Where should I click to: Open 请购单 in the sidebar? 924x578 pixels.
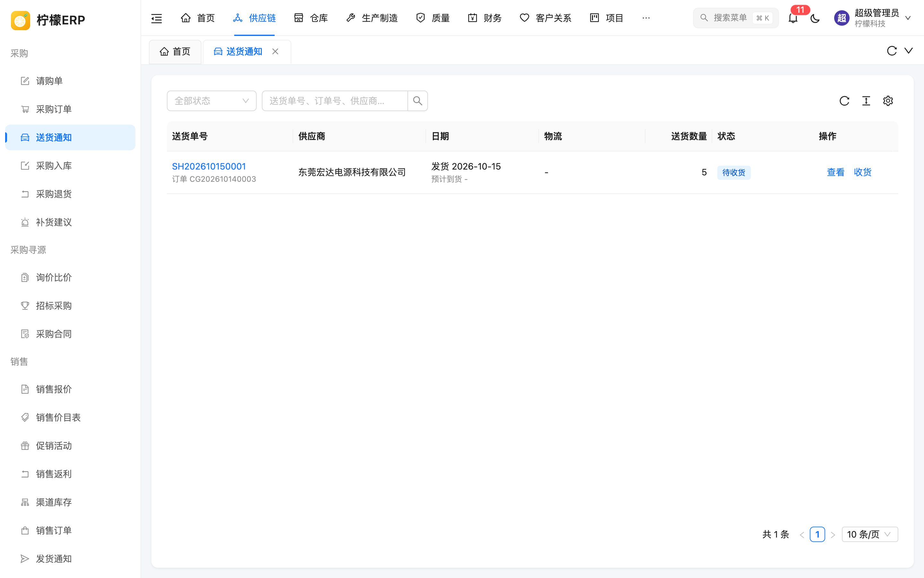[70, 81]
